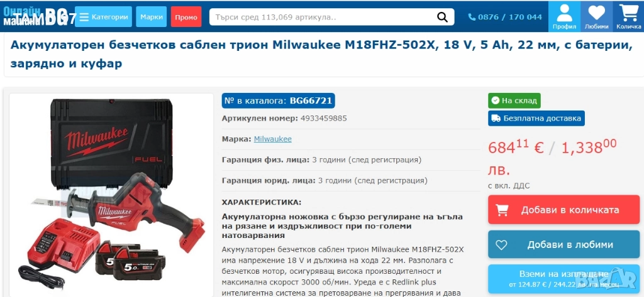Click the phone icon beside 0876 / 170 044
Screen dimensions: 644x297
tap(472, 17)
